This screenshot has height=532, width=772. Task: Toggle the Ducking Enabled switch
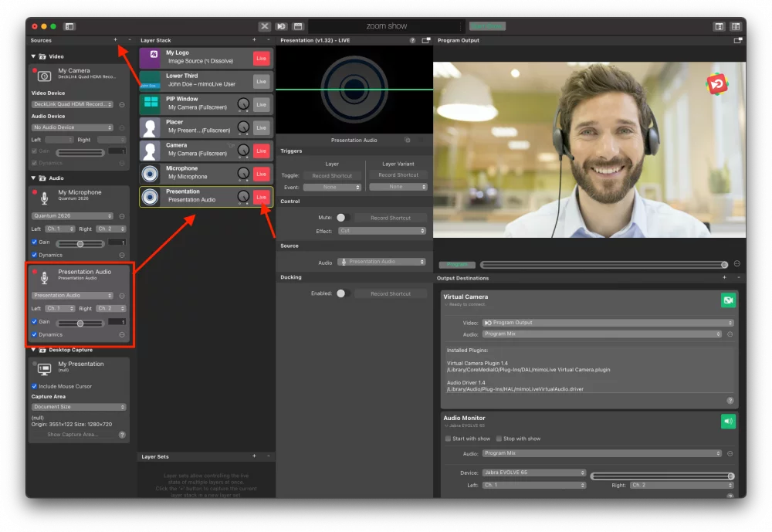(x=344, y=293)
